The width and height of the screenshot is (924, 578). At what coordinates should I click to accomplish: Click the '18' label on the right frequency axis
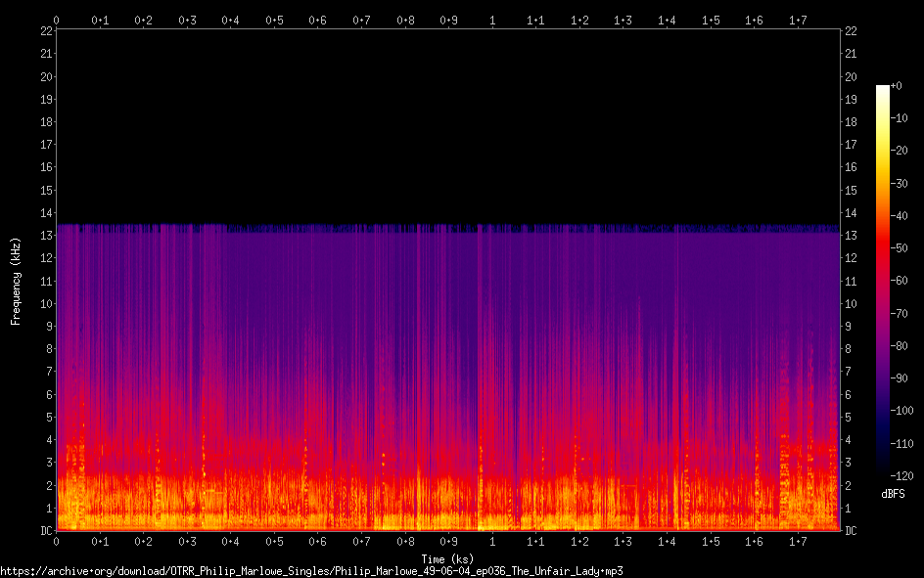tap(851, 121)
